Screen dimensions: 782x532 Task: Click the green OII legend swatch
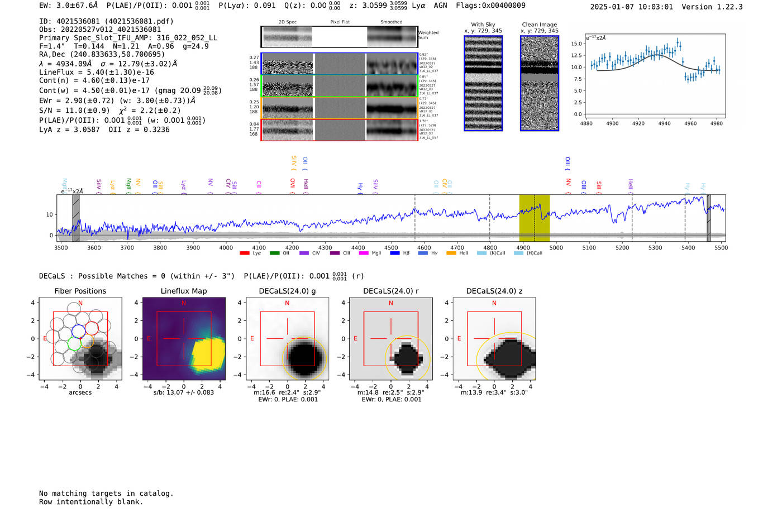coord(274,253)
